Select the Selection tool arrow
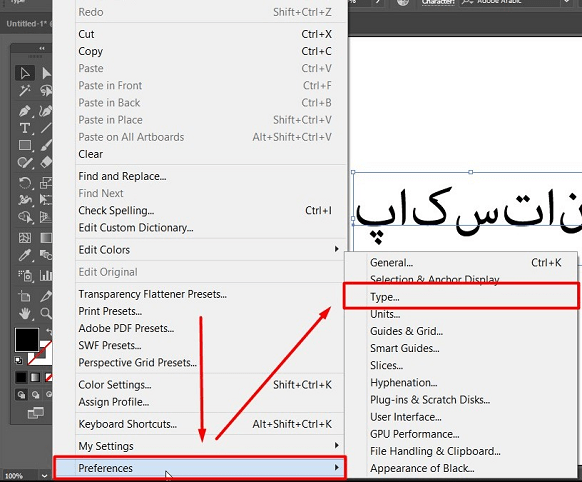 coord(25,73)
